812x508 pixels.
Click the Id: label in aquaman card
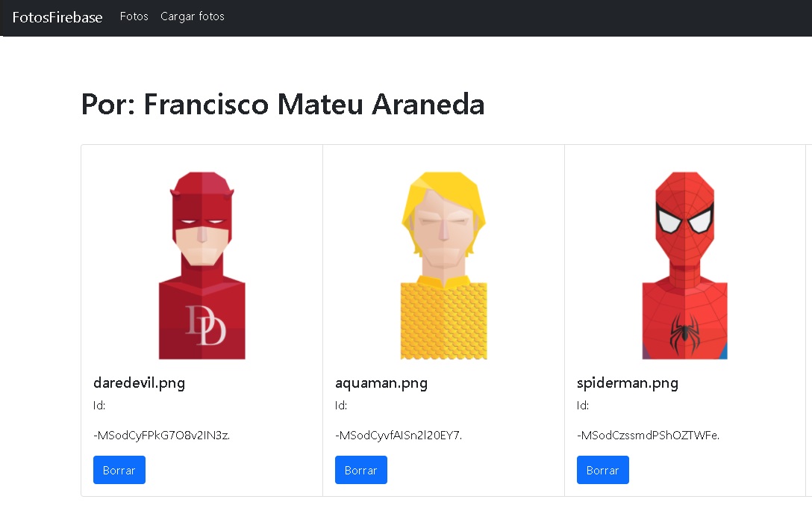click(x=341, y=406)
